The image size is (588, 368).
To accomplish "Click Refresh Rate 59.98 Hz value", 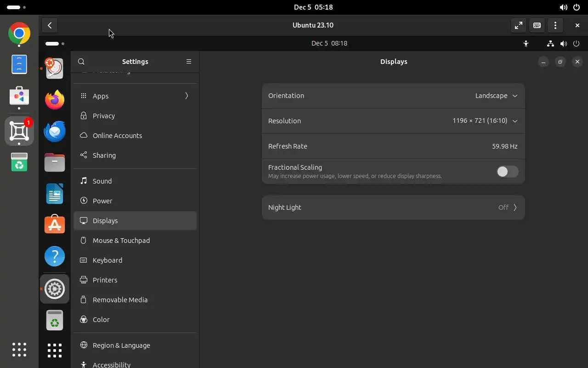I will click(505, 146).
